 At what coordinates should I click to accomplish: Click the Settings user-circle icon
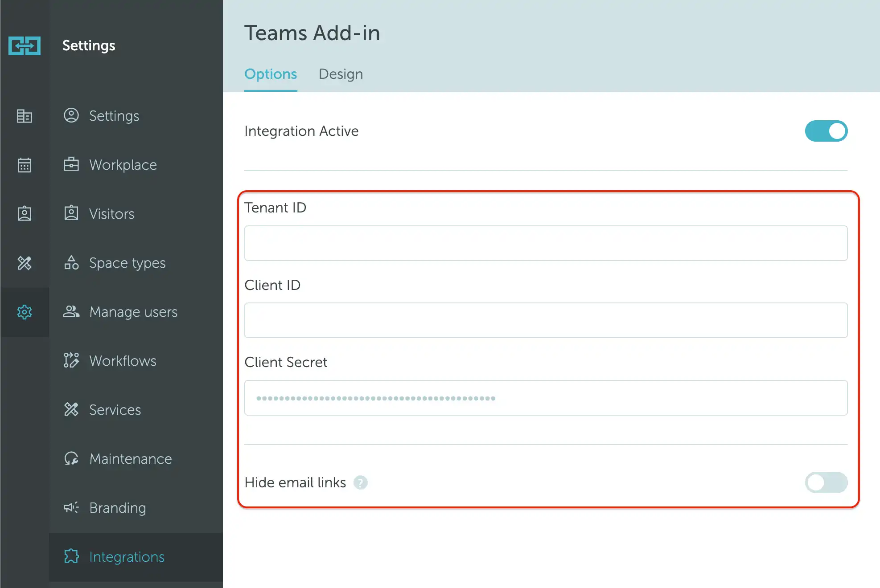[x=71, y=115]
